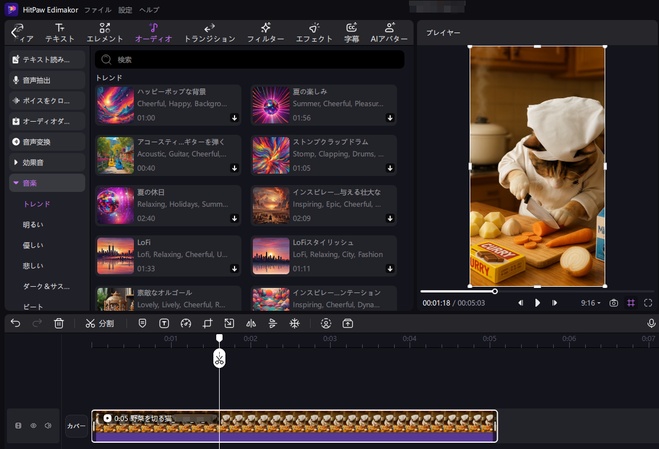Take a snapshot with the camera icon

pyautogui.click(x=613, y=302)
